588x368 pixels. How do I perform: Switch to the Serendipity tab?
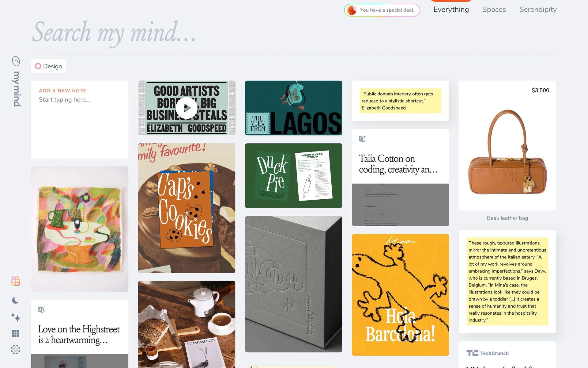coord(538,10)
